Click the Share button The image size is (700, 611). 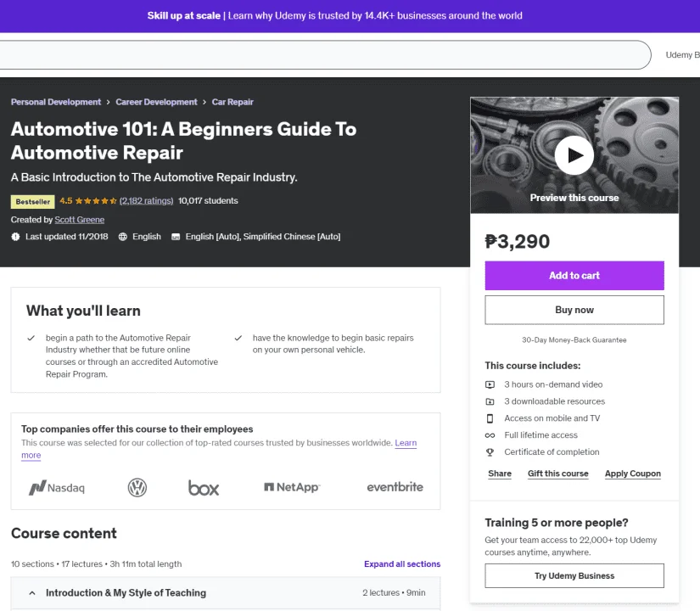point(500,474)
